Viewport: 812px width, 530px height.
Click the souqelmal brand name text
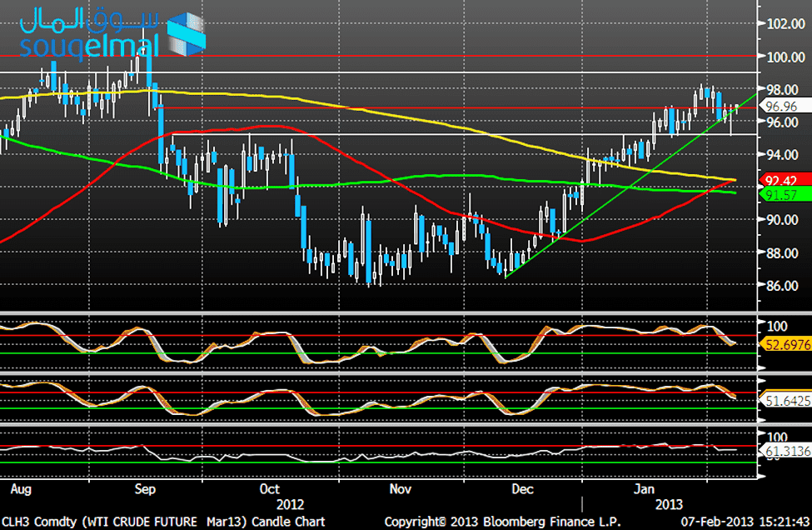[89, 47]
